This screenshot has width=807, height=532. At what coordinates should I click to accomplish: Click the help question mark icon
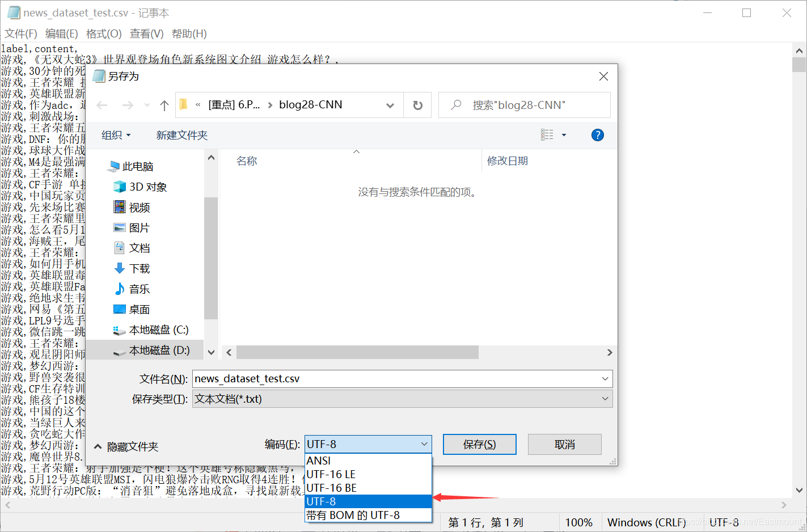pos(597,135)
